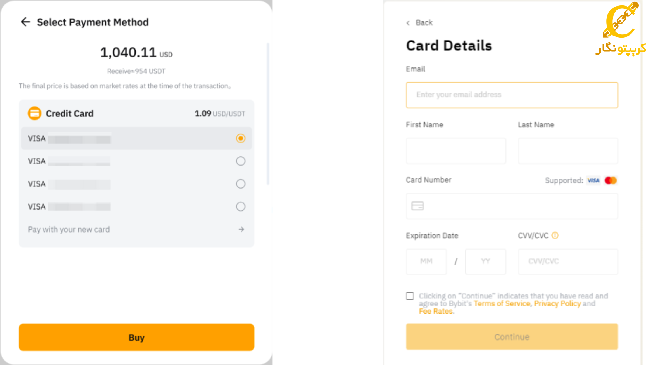Click the back arrow beside Select Payment Method
The width and height of the screenshot is (650, 365).
pyautogui.click(x=25, y=22)
